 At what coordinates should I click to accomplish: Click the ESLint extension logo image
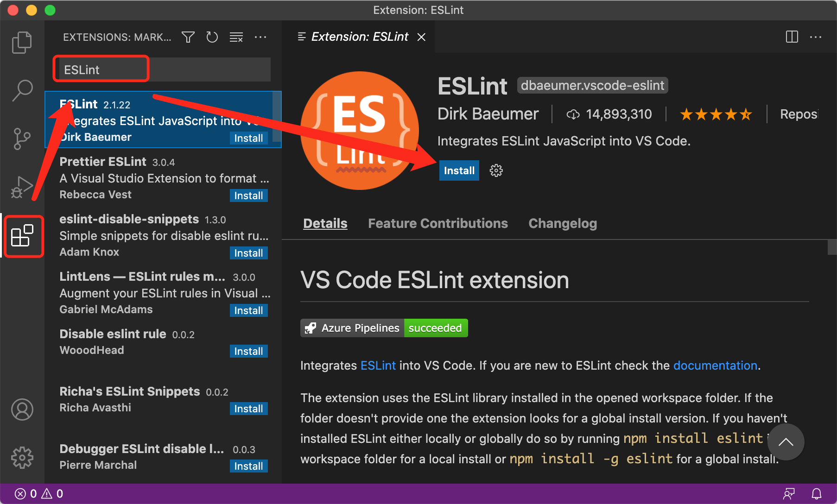point(360,131)
